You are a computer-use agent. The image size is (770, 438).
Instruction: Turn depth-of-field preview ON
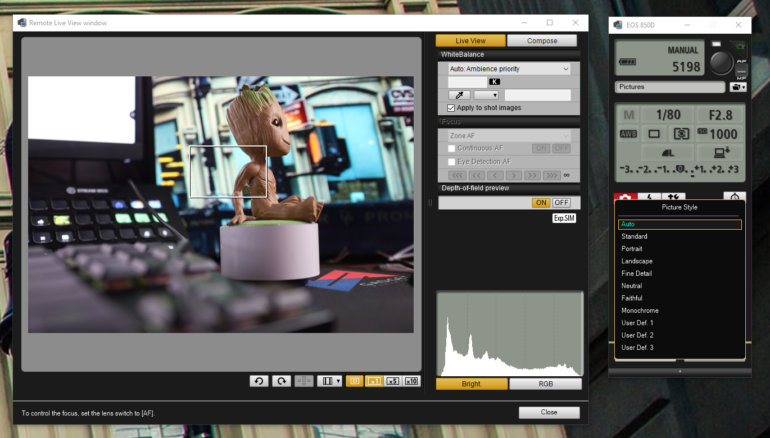541,203
